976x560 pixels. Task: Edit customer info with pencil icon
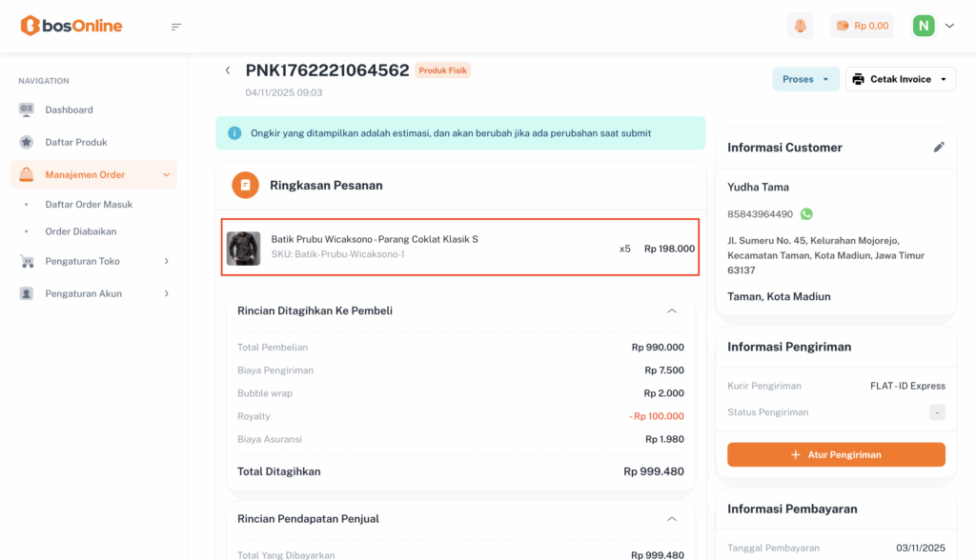[x=939, y=148]
